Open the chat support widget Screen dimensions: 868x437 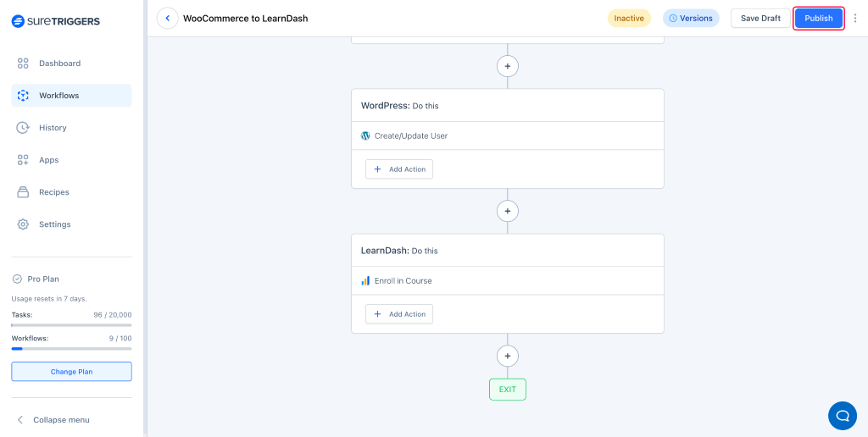[x=843, y=416]
